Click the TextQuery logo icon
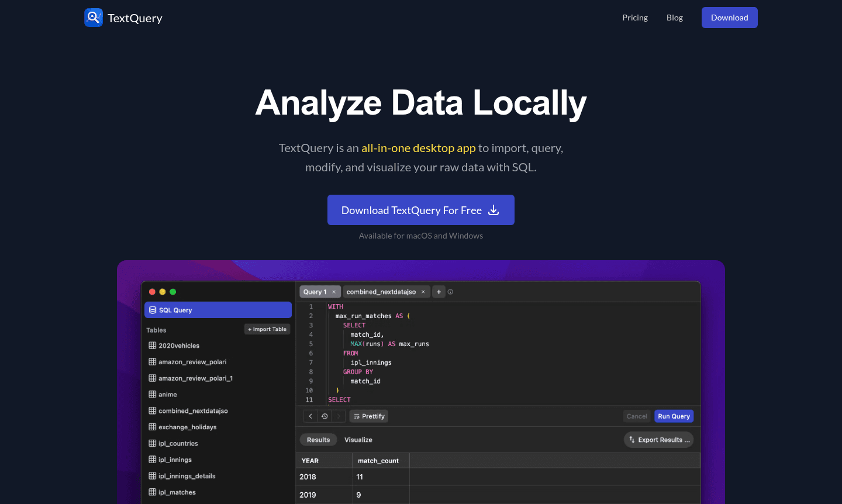 click(x=94, y=18)
